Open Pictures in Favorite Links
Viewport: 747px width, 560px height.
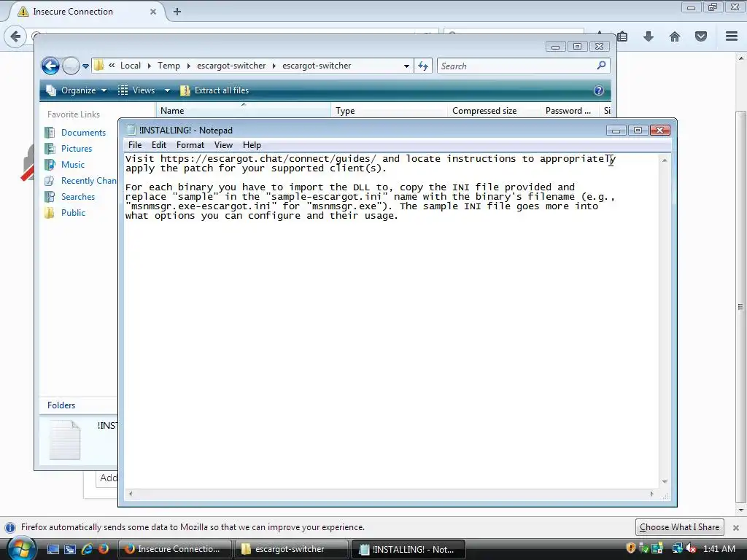[x=76, y=149]
